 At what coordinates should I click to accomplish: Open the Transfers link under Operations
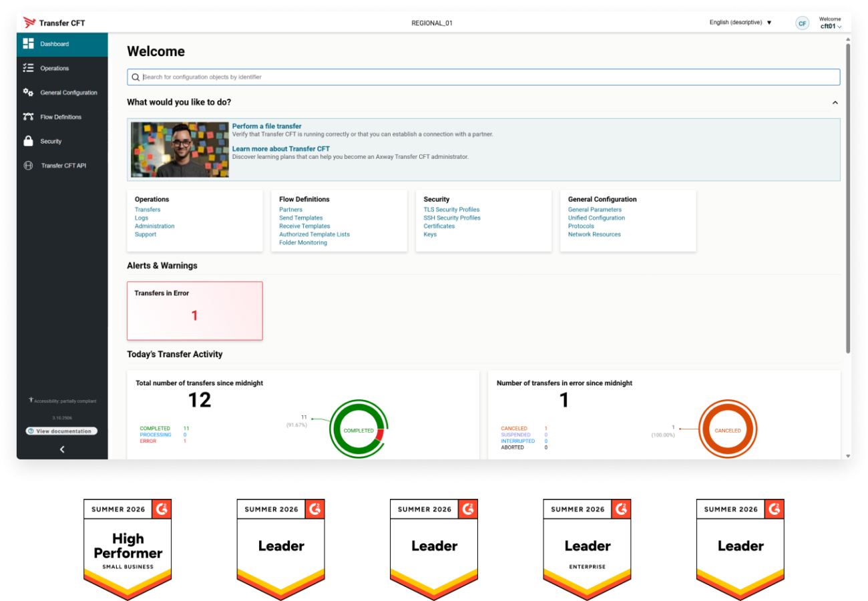click(148, 210)
